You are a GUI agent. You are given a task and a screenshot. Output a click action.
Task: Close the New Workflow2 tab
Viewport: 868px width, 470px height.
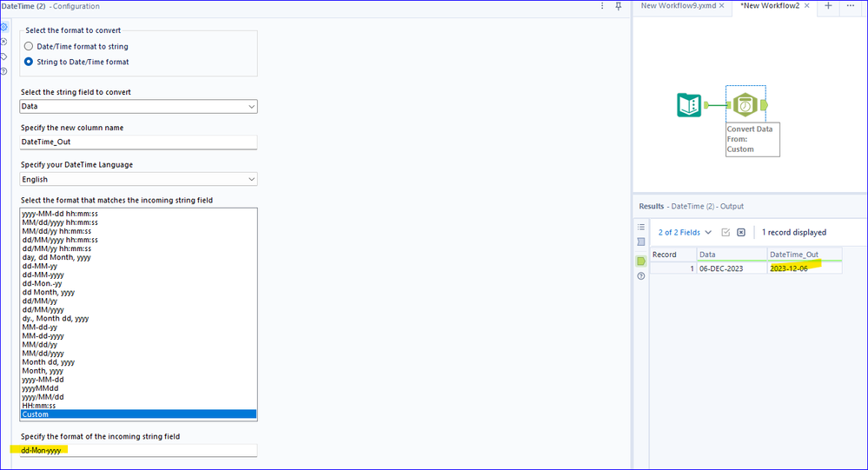tap(806, 5)
